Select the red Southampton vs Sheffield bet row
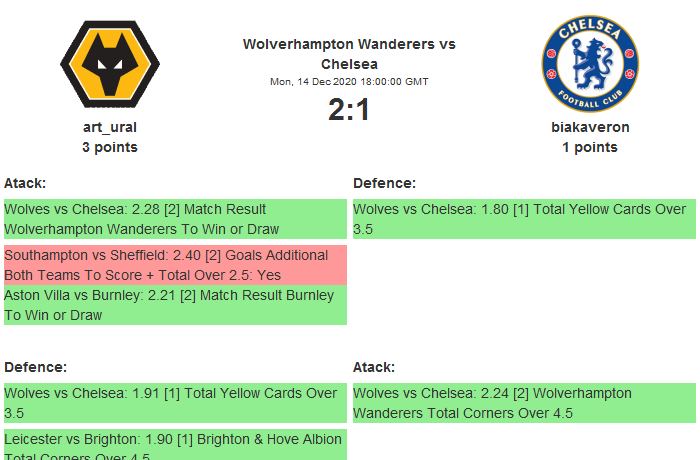Screen dimensions: 700x460 pos(175,265)
